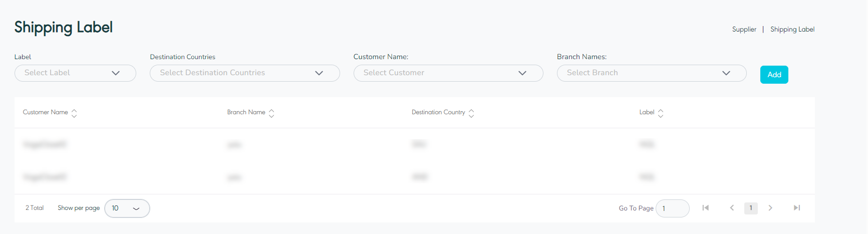The image size is (868, 234).
Task: Sort table by Destination Country column
Action: (471, 113)
